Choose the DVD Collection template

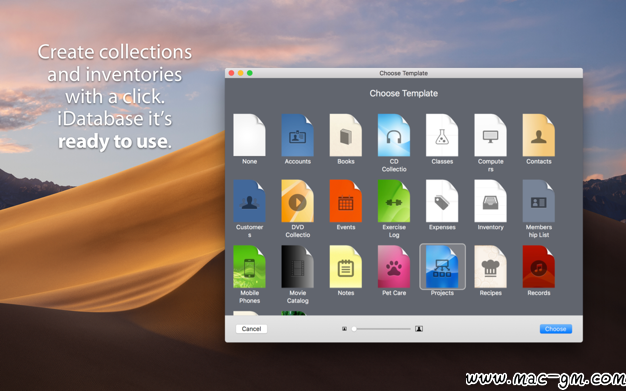(297, 201)
